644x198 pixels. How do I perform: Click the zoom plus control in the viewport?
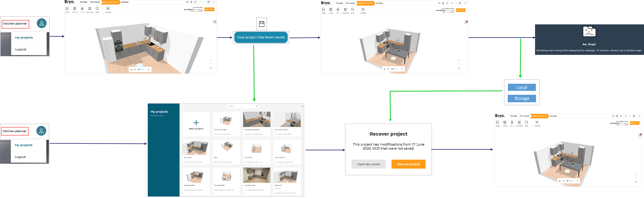coord(211,60)
